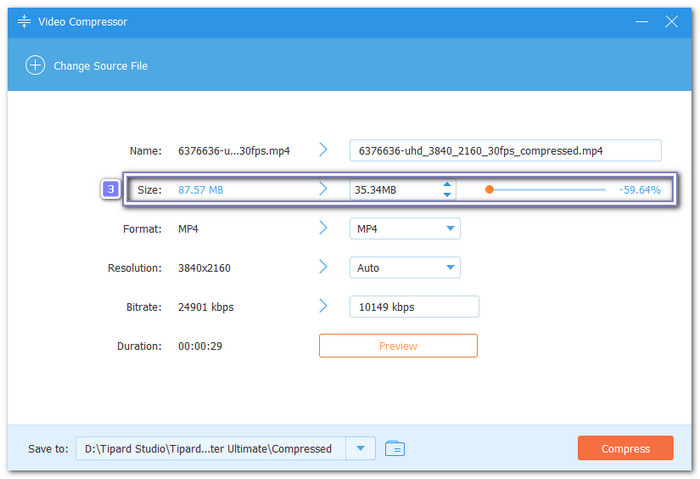This screenshot has width=700, height=479.
Task: Click the arrow icon in the Bitrate row
Action: point(323,306)
